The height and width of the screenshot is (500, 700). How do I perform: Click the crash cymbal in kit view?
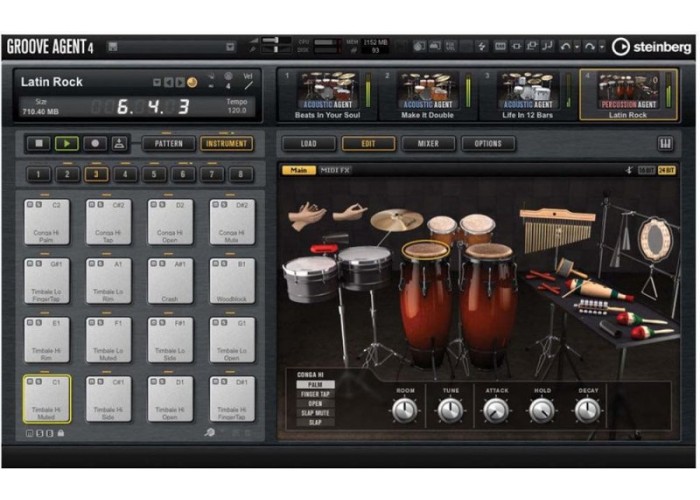point(396,220)
